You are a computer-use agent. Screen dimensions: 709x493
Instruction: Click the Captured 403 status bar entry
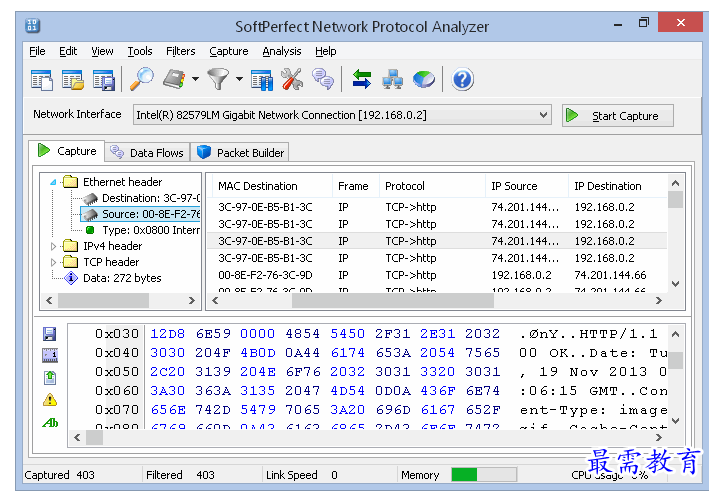click(x=59, y=475)
